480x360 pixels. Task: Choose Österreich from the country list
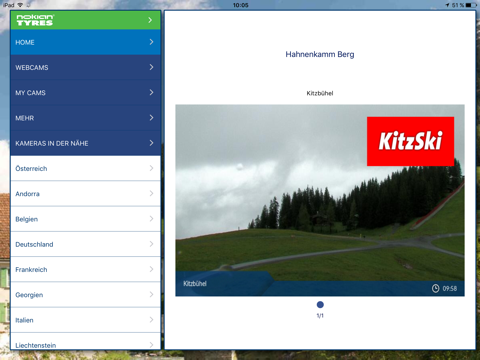(85, 168)
